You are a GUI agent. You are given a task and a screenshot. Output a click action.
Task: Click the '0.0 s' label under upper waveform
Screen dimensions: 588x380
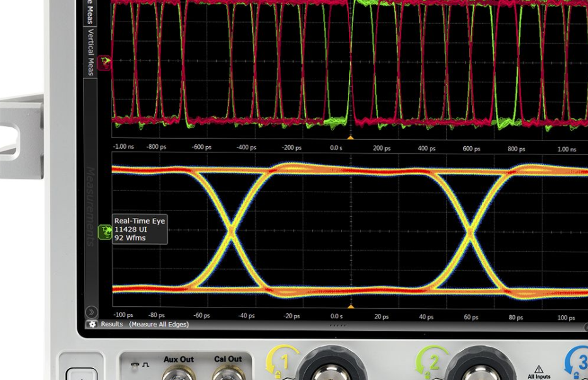pos(336,148)
